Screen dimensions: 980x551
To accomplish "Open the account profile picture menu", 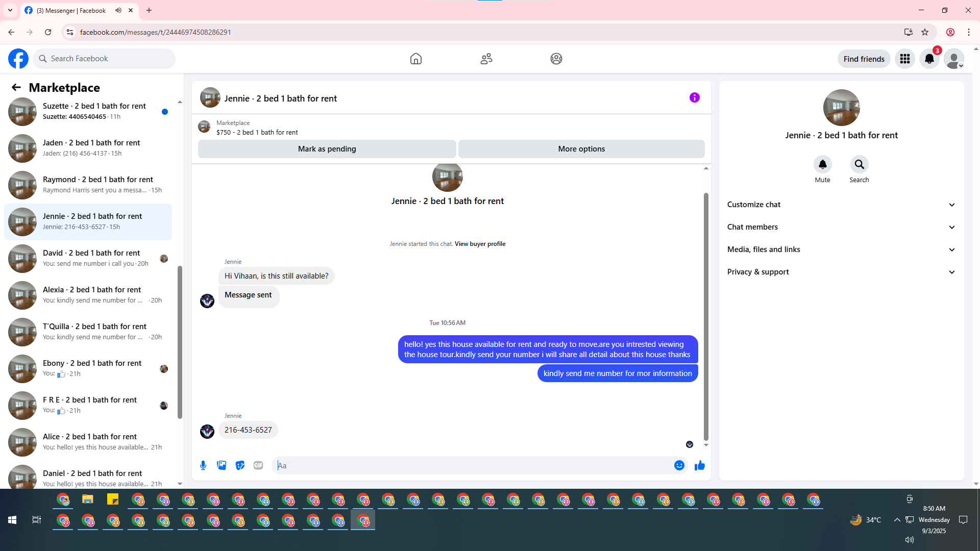I will click(x=954, y=59).
